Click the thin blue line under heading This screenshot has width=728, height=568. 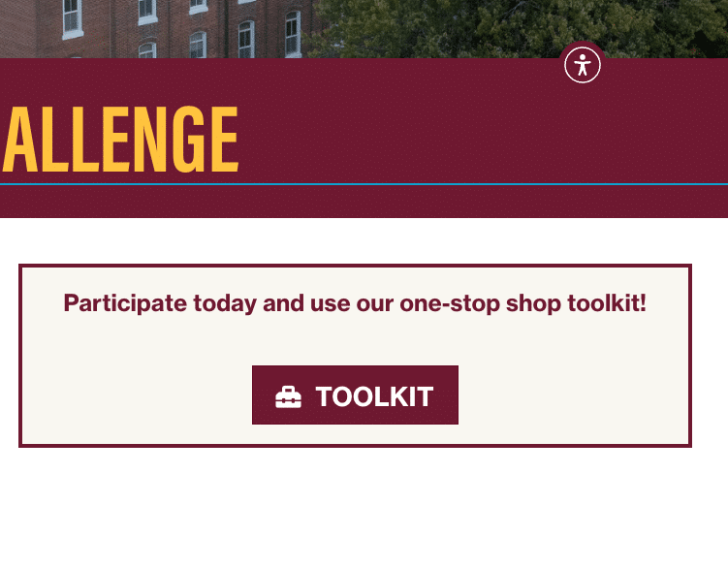pyautogui.click(x=388, y=183)
